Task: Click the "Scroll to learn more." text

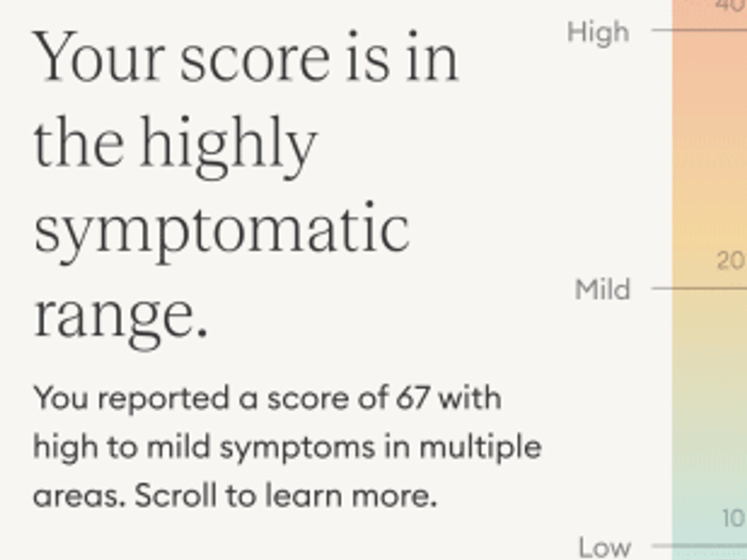Action: [x=286, y=496]
